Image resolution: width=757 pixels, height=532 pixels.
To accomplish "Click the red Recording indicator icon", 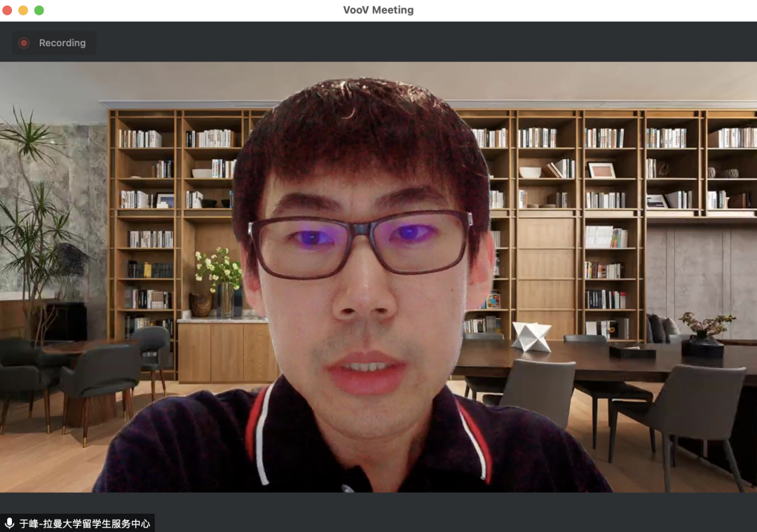I will click(24, 43).
